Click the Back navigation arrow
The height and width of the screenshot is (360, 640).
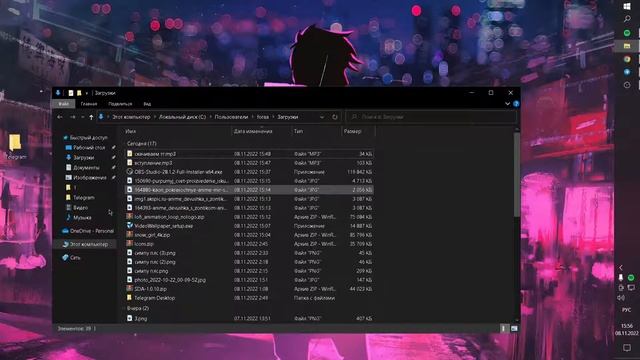click(60, 117)
